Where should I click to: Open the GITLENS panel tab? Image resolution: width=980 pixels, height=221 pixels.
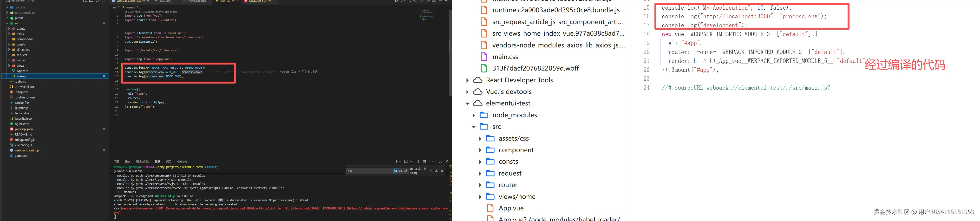click(x=182, y=162)
